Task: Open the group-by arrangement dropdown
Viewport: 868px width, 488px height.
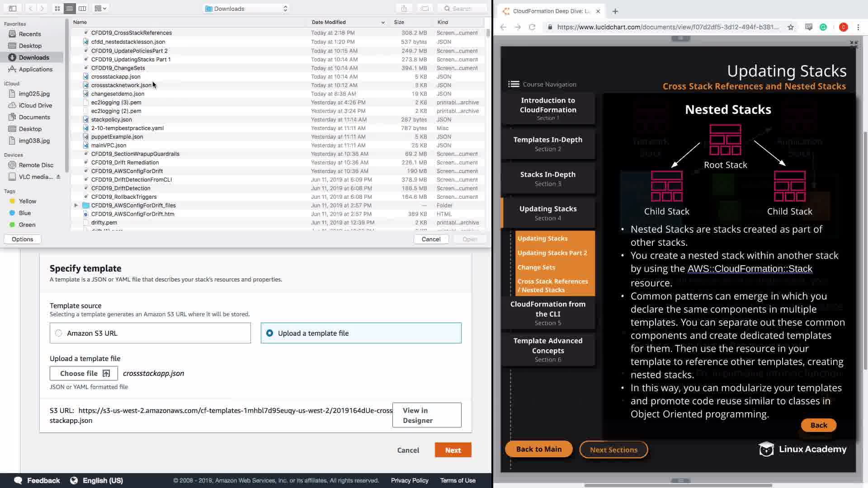Action: click(x=101, y=8)
